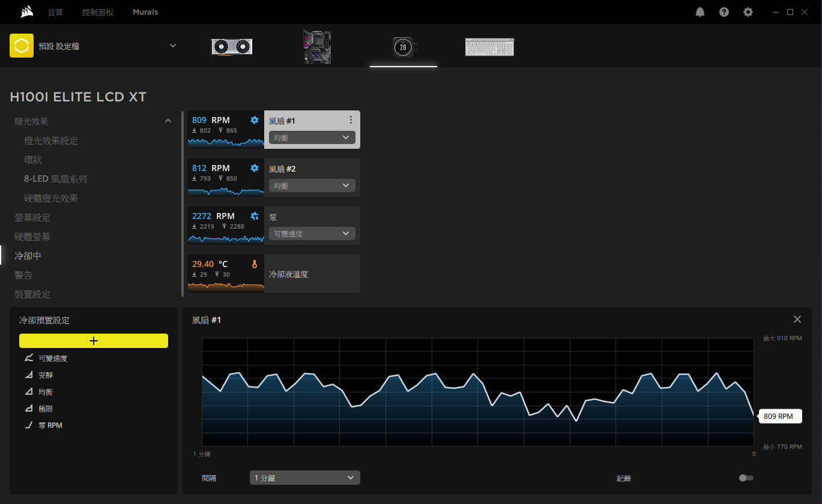Open the help question mark icon
This screenshot has width=822, height=504.
click(724, 12)
